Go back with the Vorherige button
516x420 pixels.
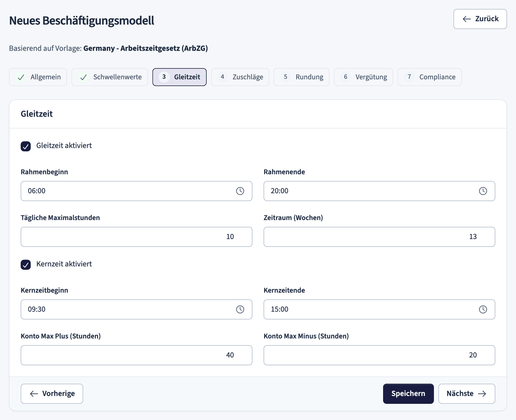52,394
